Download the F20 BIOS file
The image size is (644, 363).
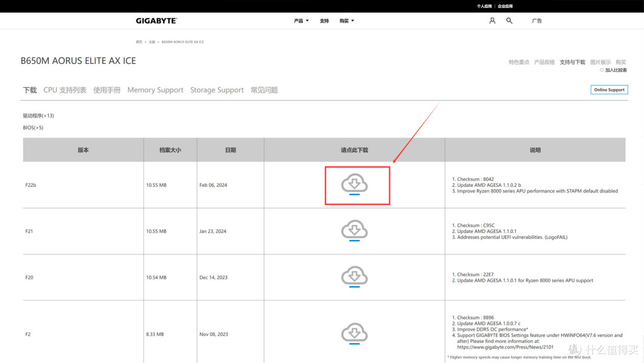click(x=354, y=276)
